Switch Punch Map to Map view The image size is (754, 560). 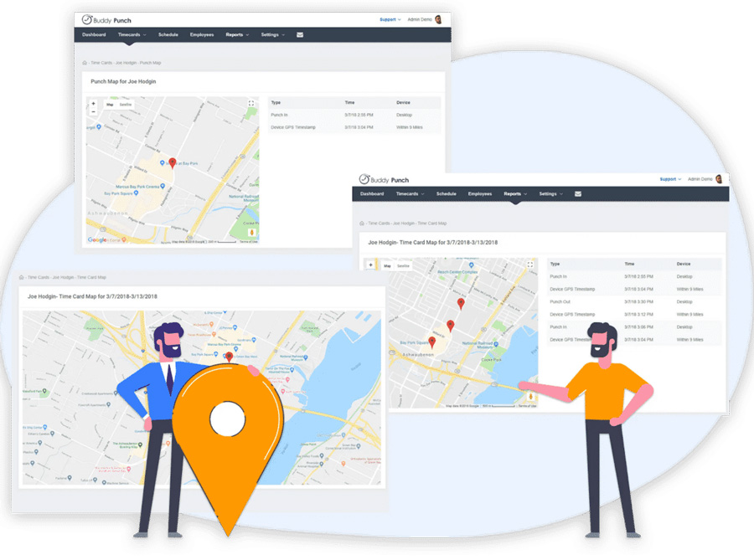(110, 105)
